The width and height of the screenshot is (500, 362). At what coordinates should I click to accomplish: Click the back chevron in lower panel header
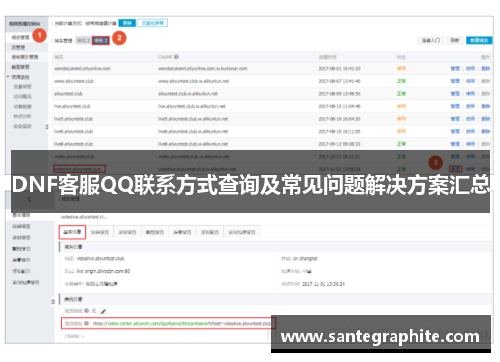pos(29,199)
